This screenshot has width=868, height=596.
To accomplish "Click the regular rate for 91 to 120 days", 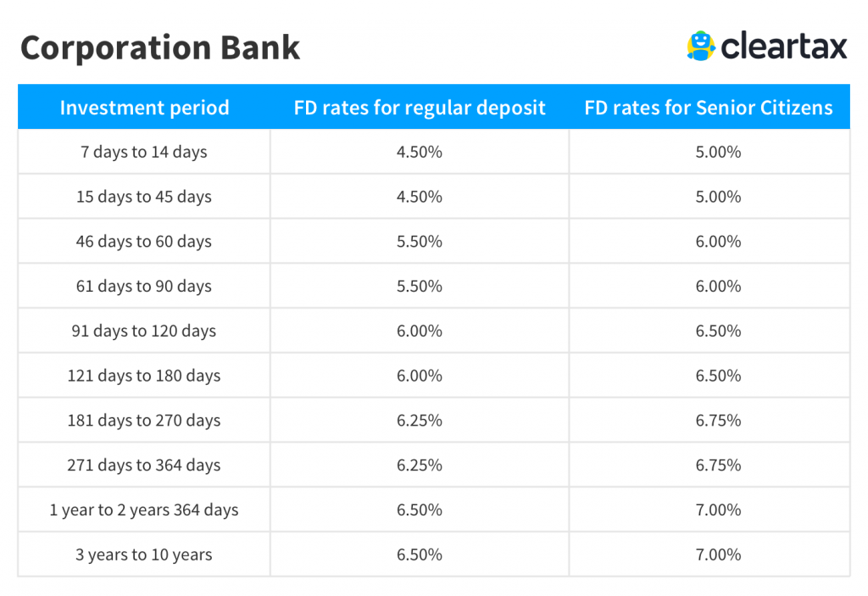I will coord(420,331).
